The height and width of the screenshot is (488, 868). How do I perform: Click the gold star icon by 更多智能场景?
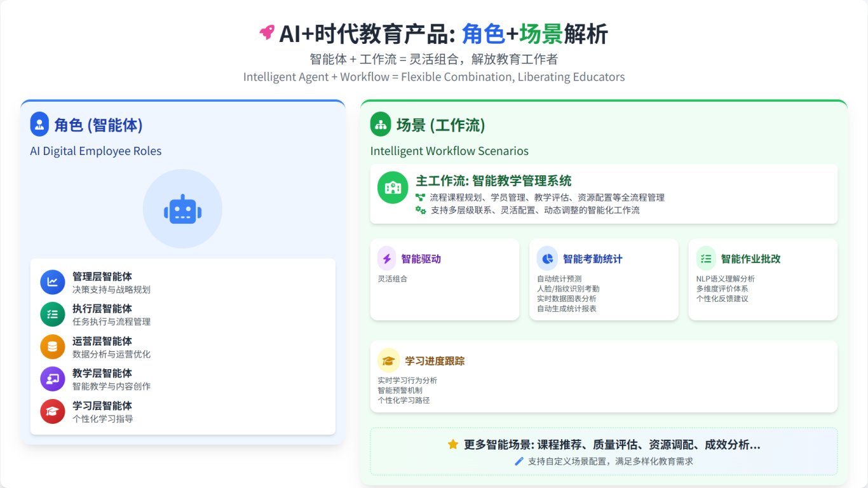pos(453,445)
